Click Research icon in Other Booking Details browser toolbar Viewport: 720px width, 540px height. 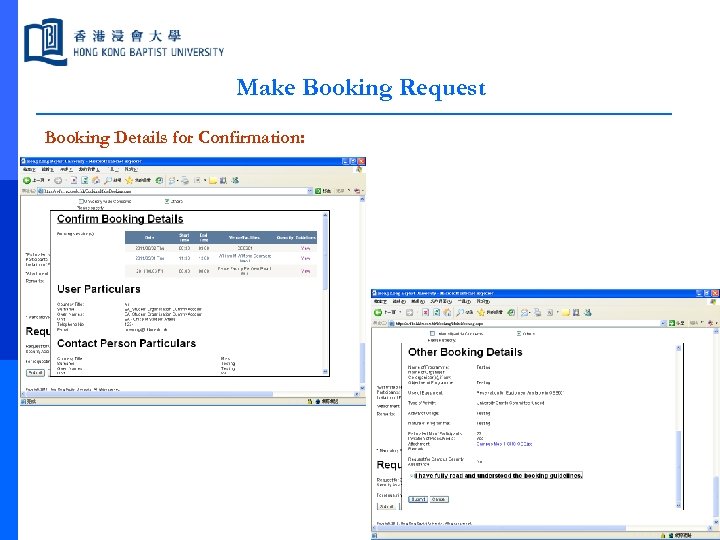[x=576, y=313]
